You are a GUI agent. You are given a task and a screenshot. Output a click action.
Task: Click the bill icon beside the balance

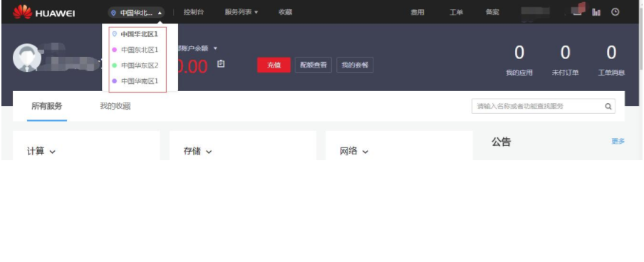pyautogui.click(x=221, y=63)
